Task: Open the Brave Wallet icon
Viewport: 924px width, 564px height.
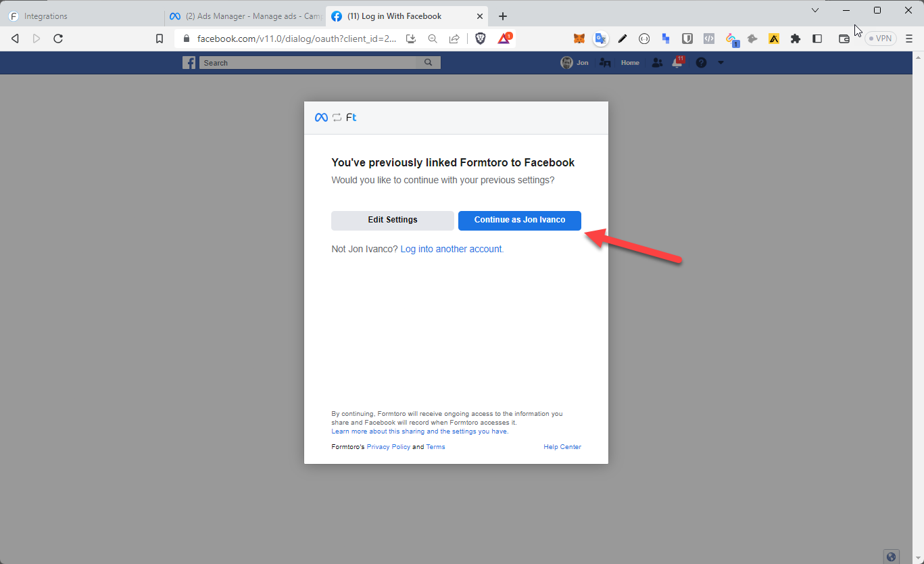Action: pos(844,39)
